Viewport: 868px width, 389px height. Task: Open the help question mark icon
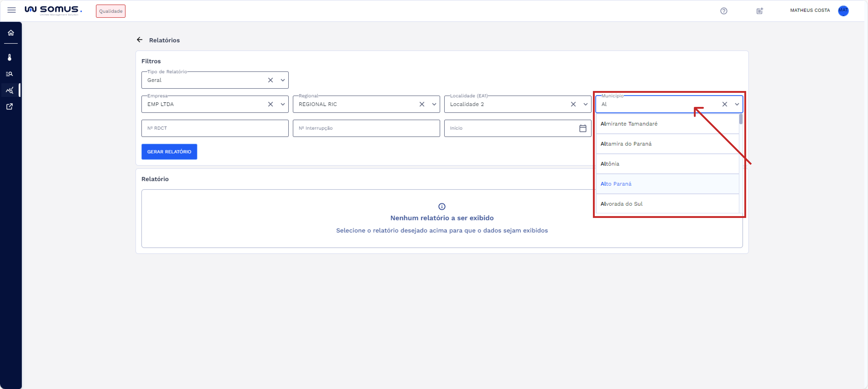[x=723, y=11]
